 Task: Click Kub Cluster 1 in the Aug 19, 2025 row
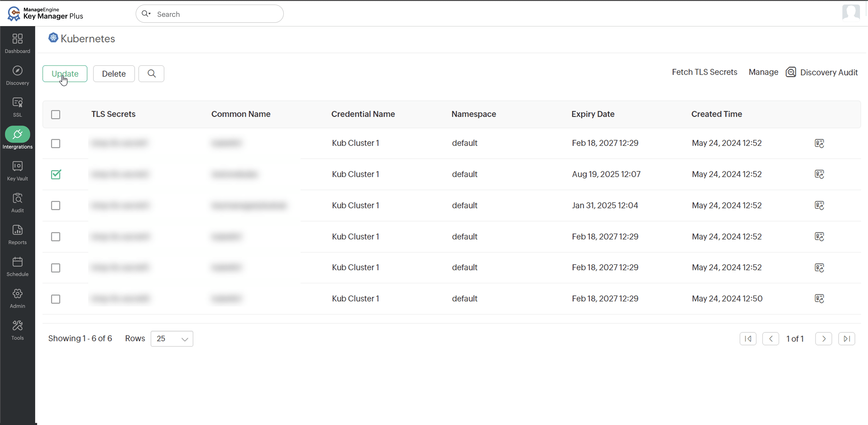[355, 174]
